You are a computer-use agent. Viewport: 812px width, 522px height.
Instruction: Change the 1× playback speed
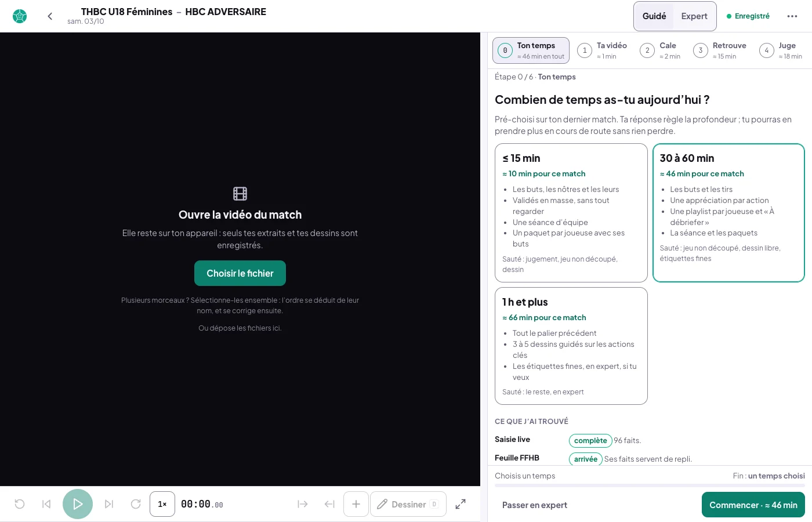click(x=162, y=504)
